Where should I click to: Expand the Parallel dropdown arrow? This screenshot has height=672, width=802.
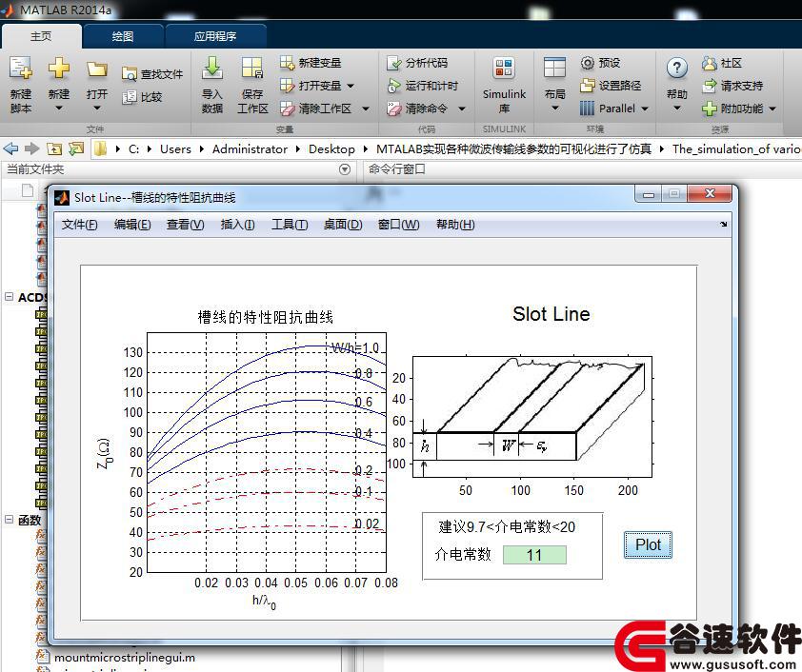tap(645, 109)
